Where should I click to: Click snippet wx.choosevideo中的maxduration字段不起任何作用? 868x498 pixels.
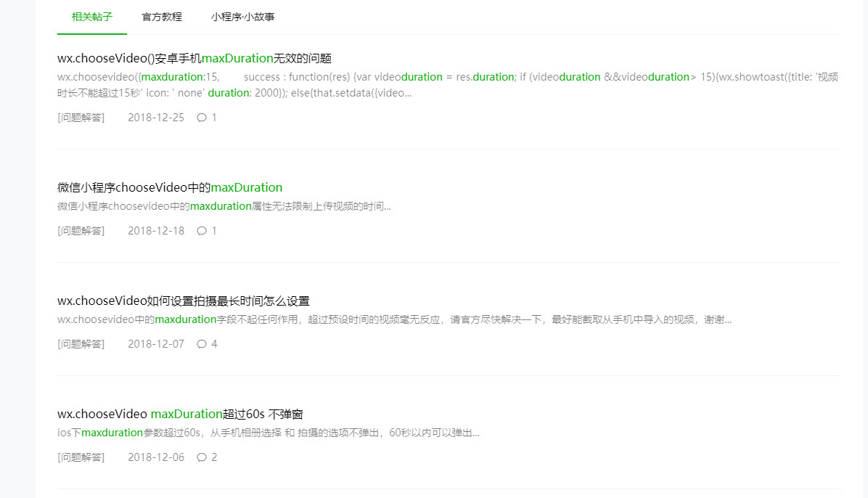pos(394,319)
